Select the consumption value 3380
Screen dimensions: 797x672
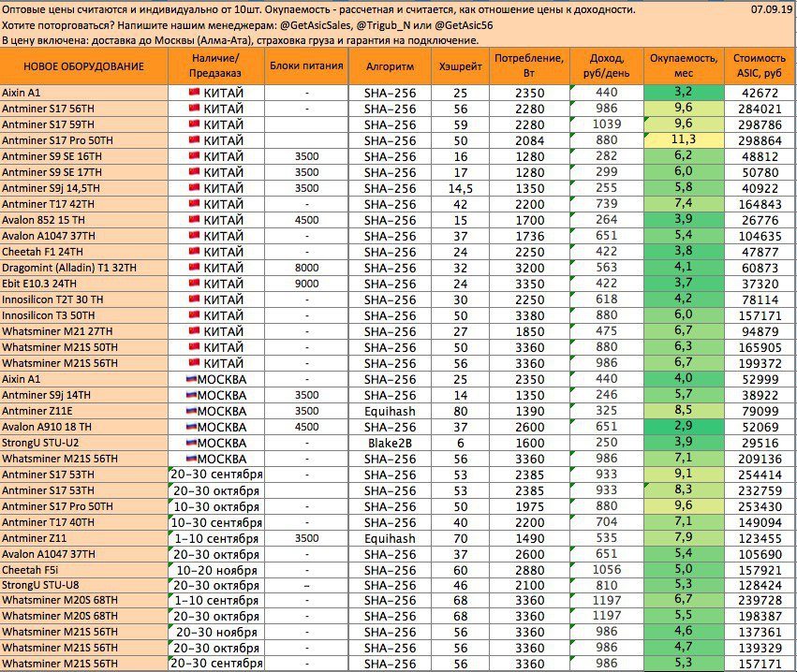pos(530,315)
